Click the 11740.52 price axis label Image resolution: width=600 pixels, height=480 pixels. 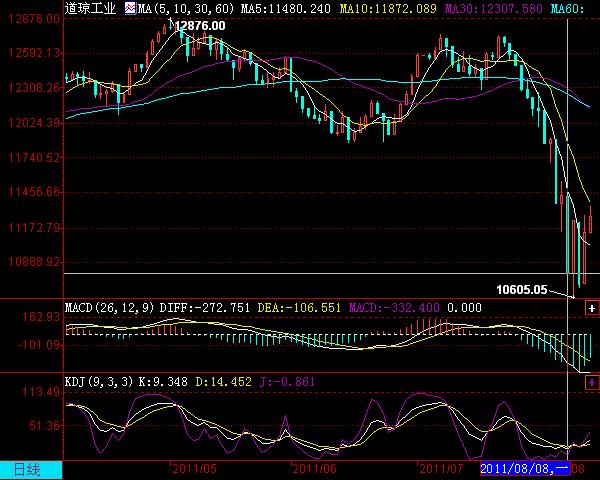pyautogui.click(x=34, y=157)
